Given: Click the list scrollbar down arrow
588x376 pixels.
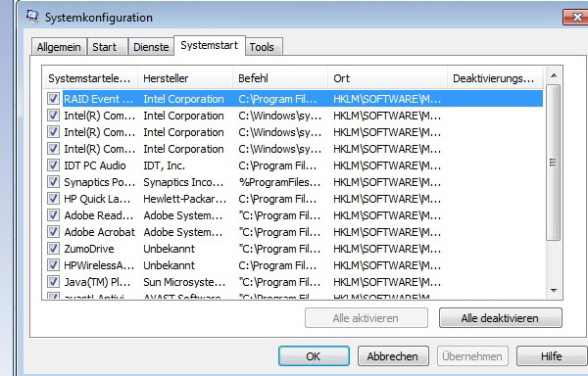Looking at the screenshot, I should point(554,290).
